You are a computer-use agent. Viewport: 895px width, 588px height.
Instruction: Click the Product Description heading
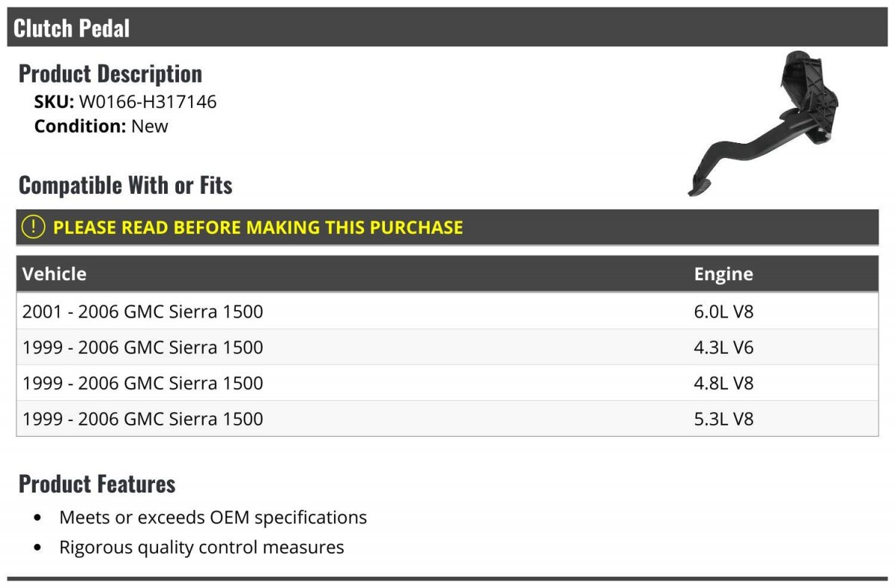(x=110, y=74)
